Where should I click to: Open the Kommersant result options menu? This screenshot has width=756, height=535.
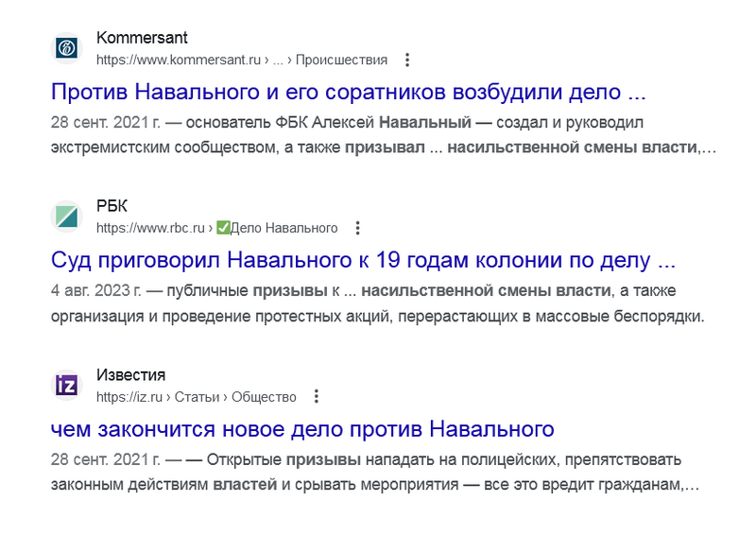(407, 60)
